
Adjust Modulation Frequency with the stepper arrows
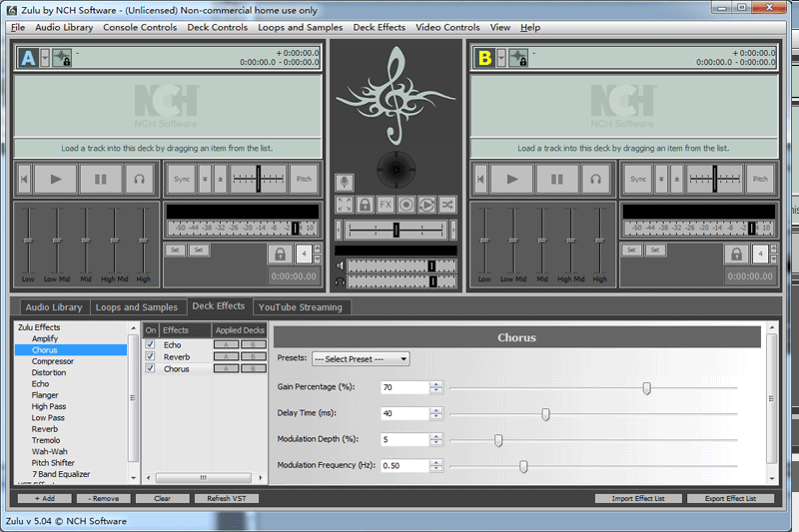[x=436, y=465]
